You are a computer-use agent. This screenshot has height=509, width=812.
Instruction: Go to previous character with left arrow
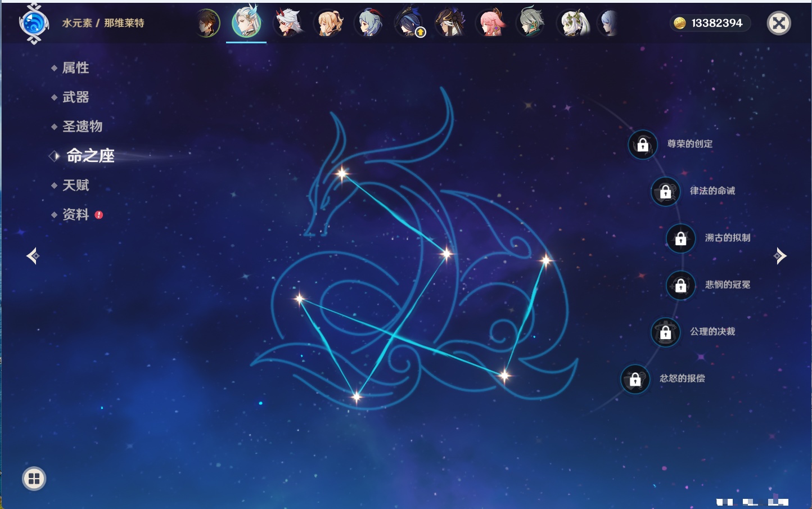pyautogui.click(x=33, y=256)
